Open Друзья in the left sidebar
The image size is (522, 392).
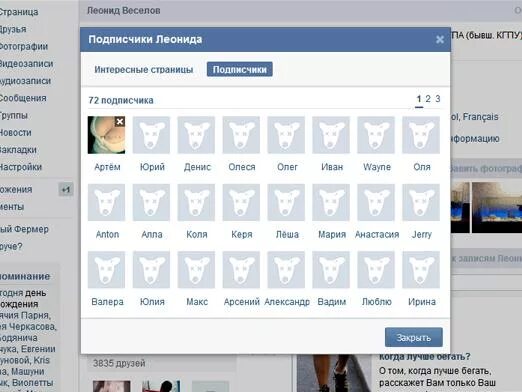[13, 29]
